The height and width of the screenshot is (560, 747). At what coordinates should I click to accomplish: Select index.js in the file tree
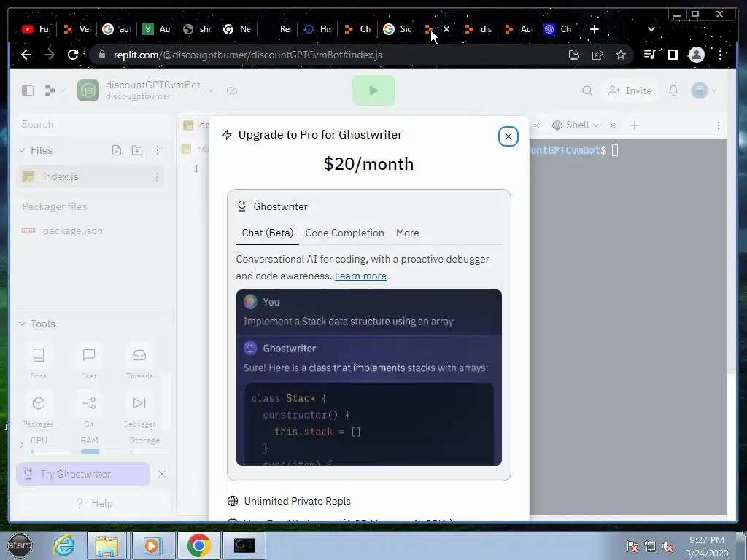(90, 176)
